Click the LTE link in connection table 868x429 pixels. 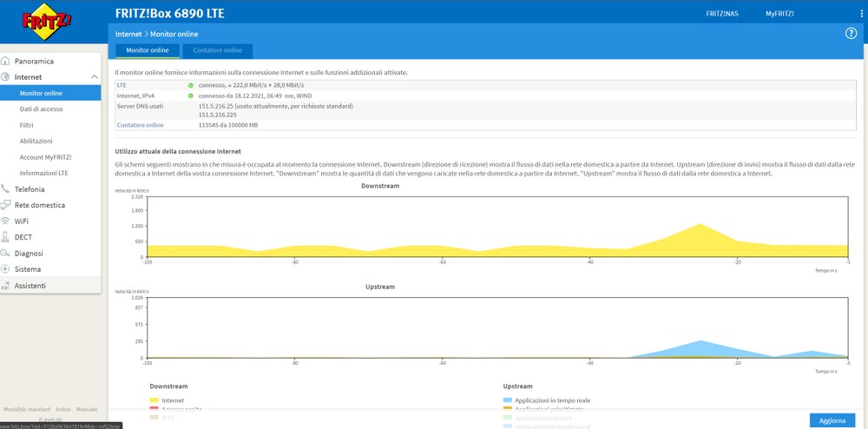tap(122, 85)
